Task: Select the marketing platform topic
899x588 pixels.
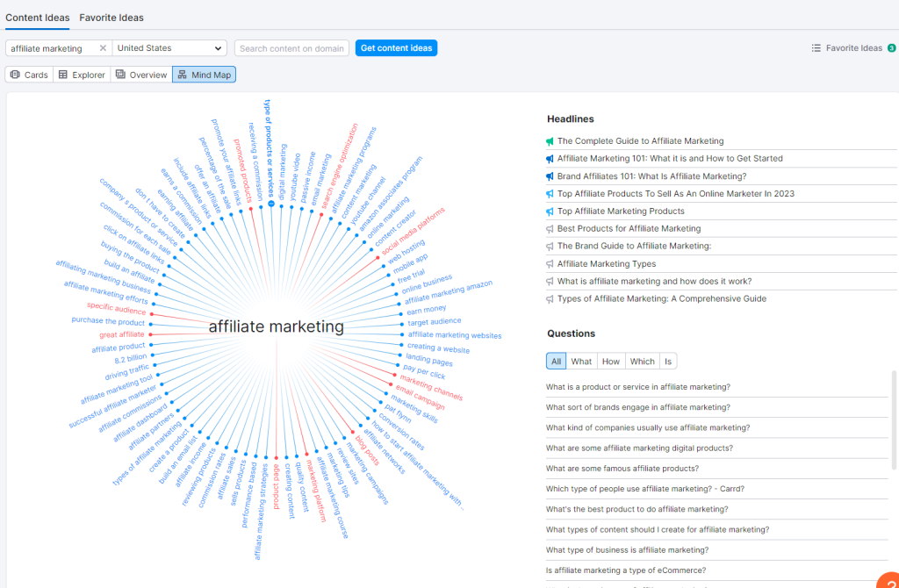Action: coord(316,491)
